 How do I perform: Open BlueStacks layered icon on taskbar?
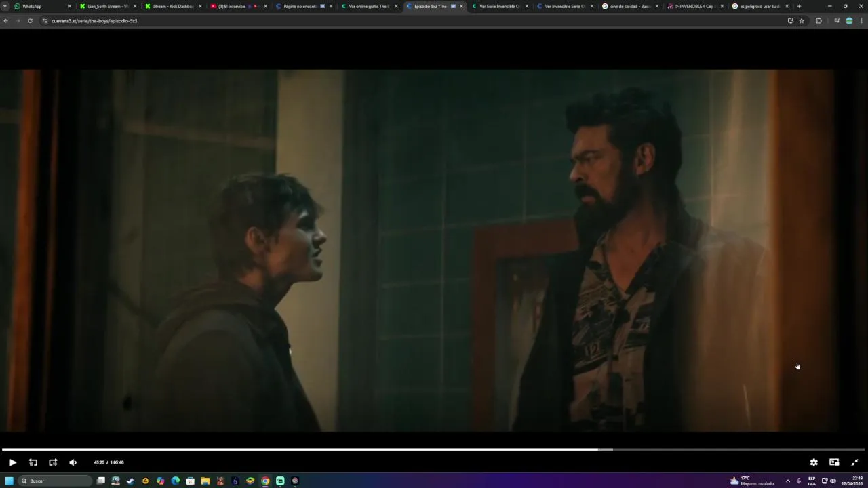pos(250,481)
